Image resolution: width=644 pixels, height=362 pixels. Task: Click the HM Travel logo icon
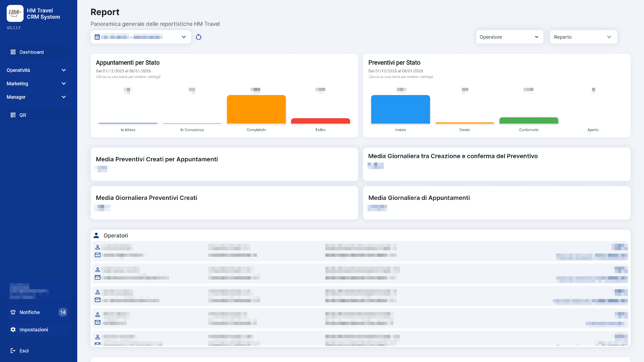pyautogui.click(x=15, y=13)
